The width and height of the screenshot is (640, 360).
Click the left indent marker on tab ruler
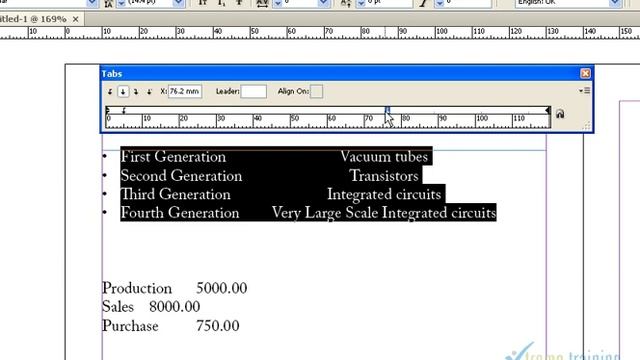point(107,110)
